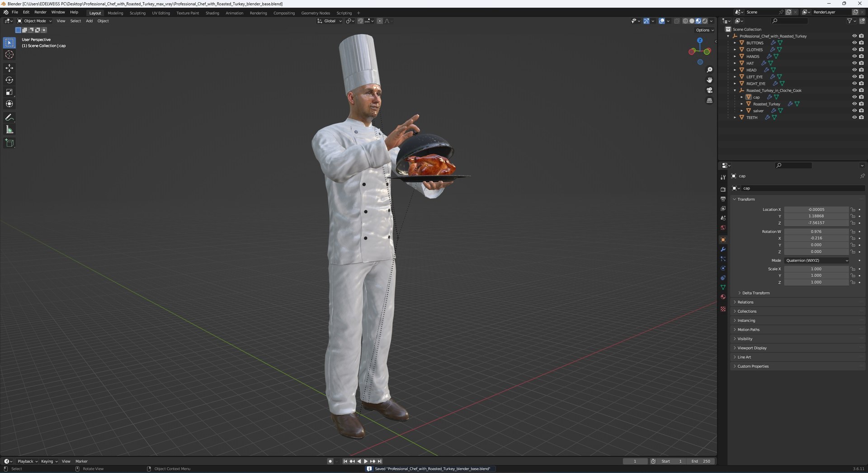868x473 pixels.
Task: Lock Location X property
Action: [853, 209]
